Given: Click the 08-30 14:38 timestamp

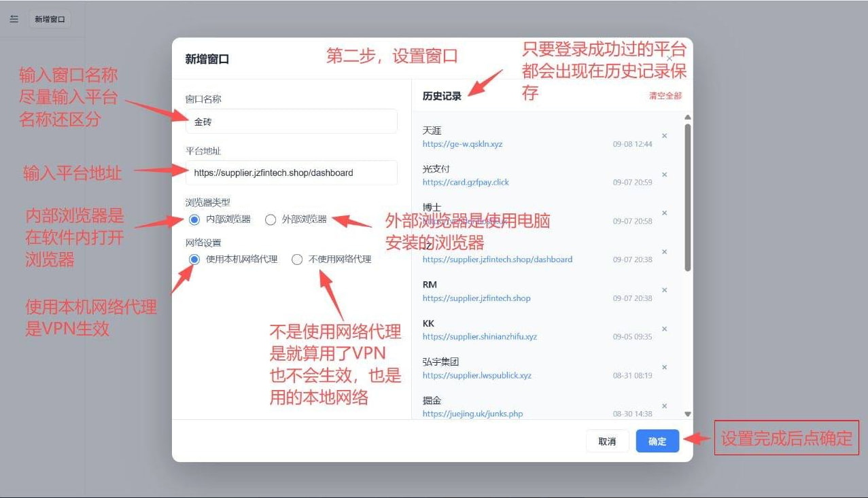Looking at the screenshot, I should [633, 414].
